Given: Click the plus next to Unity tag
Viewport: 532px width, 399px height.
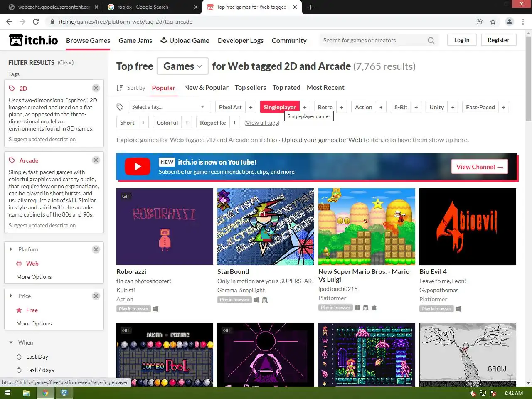Looking at the screenshot, I should pyautogui.click(x=453, y=107).
